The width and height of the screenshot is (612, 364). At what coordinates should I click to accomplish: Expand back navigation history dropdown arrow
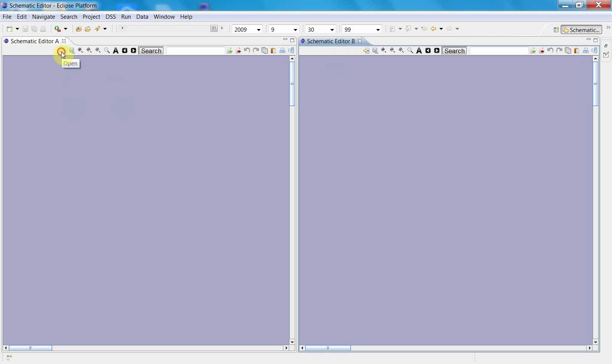441,29
